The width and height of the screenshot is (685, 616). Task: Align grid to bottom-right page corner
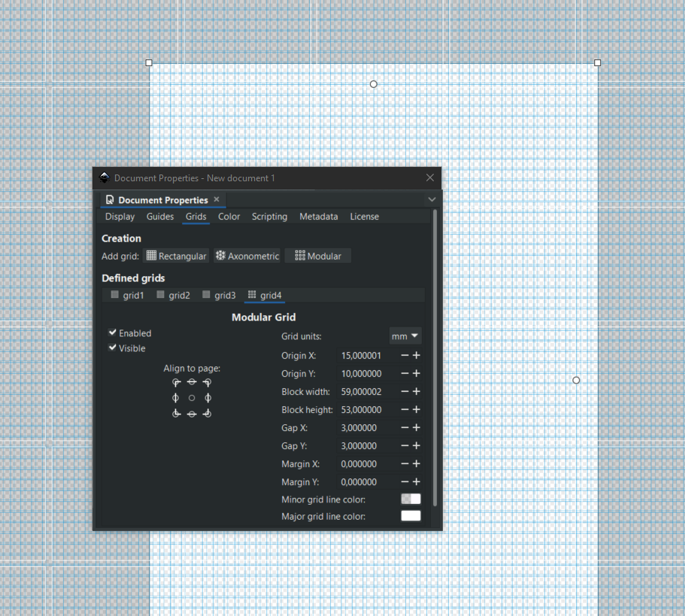[x=208, y=413]
